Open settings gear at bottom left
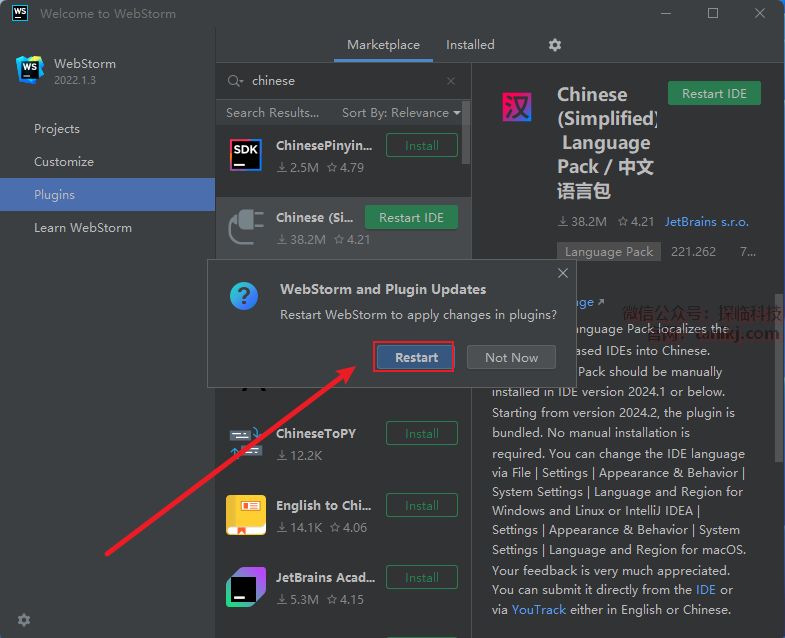 coord(24,620)
